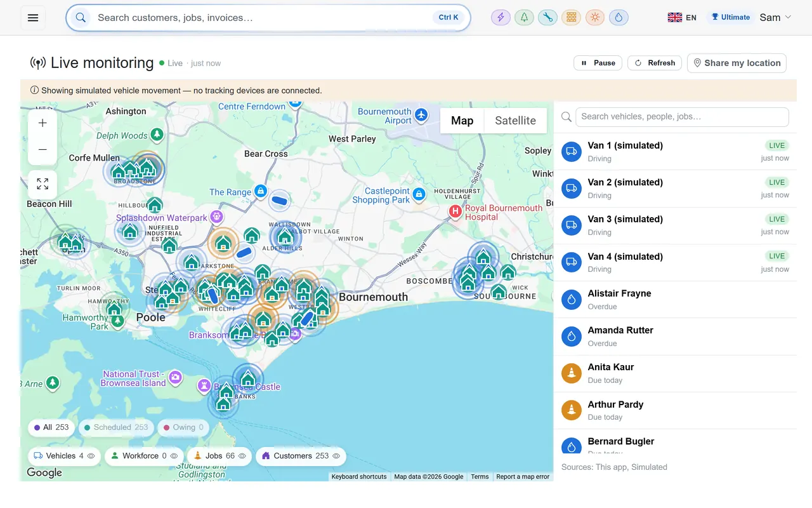
Task: Click Van 2 truck icon
Action: tap(572, 189)
